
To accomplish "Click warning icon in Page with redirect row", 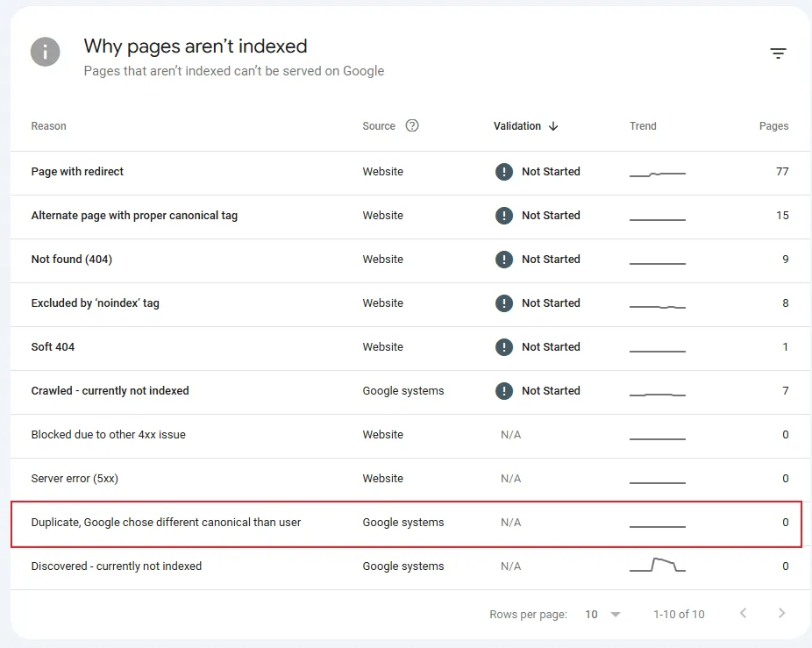I will pyautogui.click(x=503, y=172).
